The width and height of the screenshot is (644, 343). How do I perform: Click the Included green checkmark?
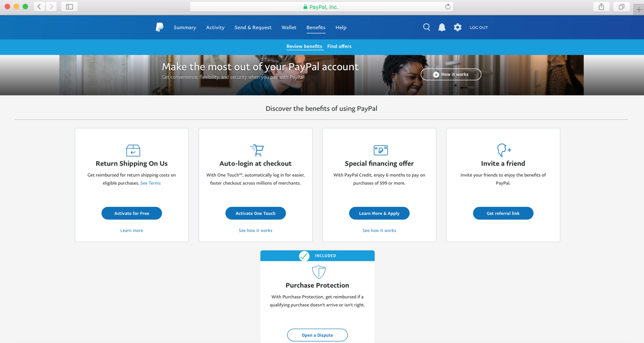[x=304, y=256]
